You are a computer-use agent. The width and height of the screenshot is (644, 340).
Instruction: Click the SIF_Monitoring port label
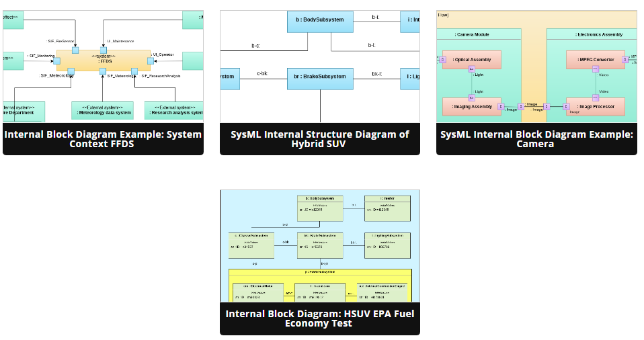point(41,56)
